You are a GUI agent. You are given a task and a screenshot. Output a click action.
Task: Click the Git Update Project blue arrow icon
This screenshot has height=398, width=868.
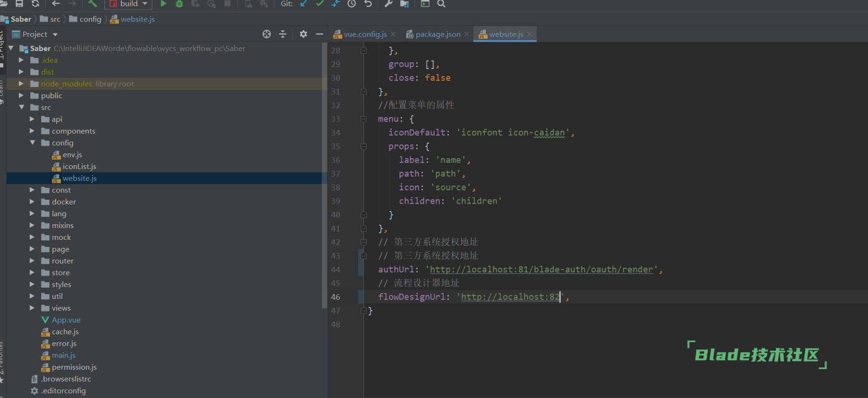click(x=303, y=4)
